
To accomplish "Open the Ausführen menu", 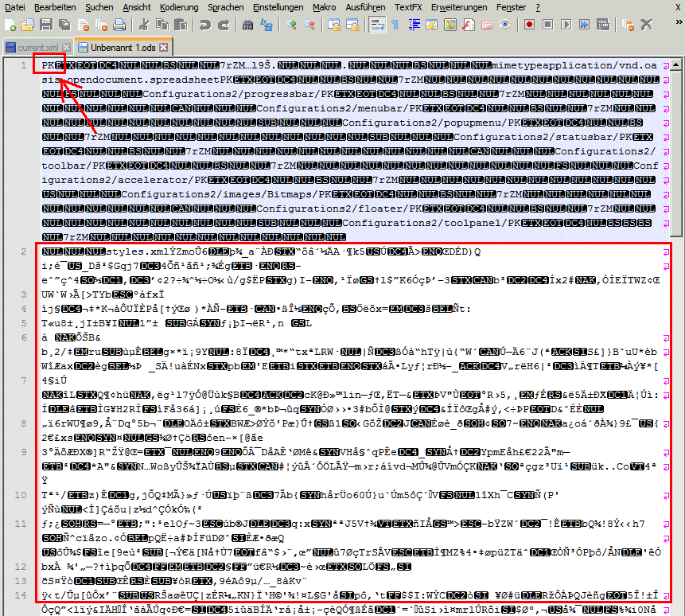I will (365, 7).
